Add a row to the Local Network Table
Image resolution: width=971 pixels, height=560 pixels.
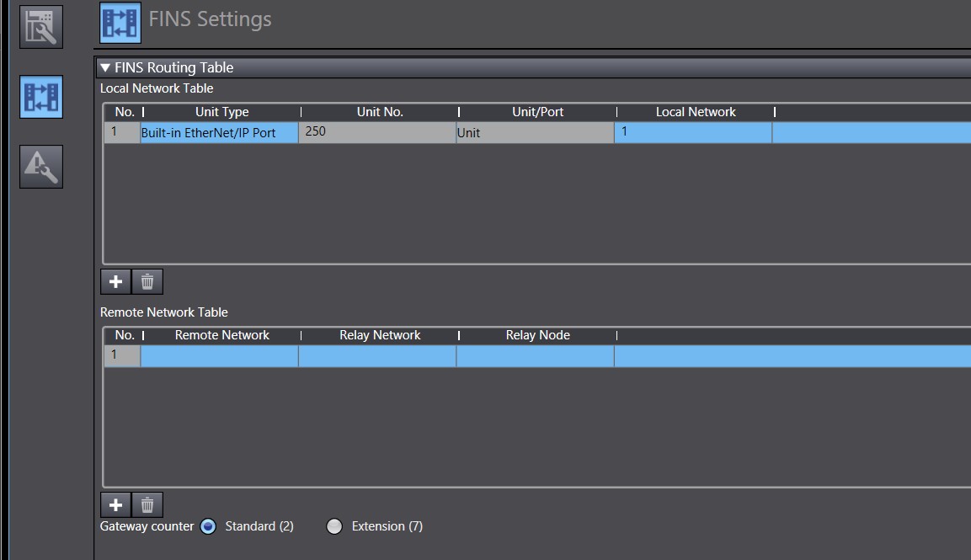click(116, 282)
